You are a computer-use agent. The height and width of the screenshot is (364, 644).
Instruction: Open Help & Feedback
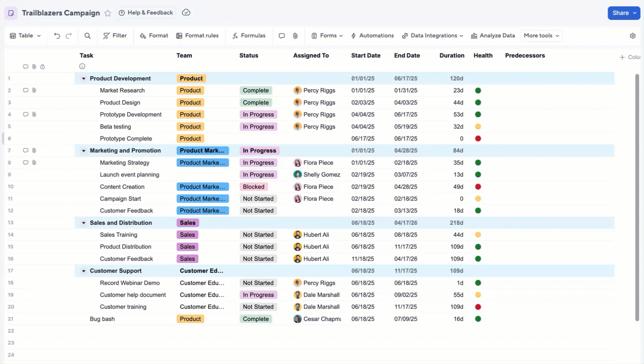point(146,13)
